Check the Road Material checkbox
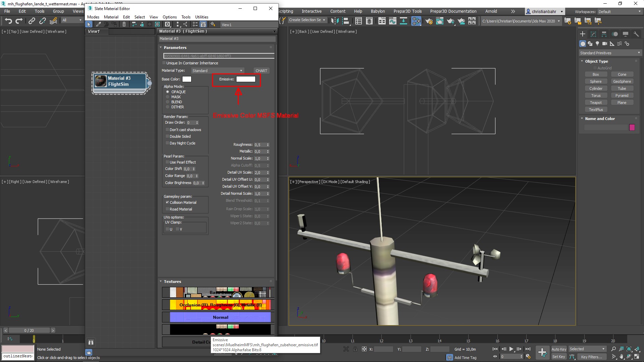644x362 pixels. [x=167, y=209]
